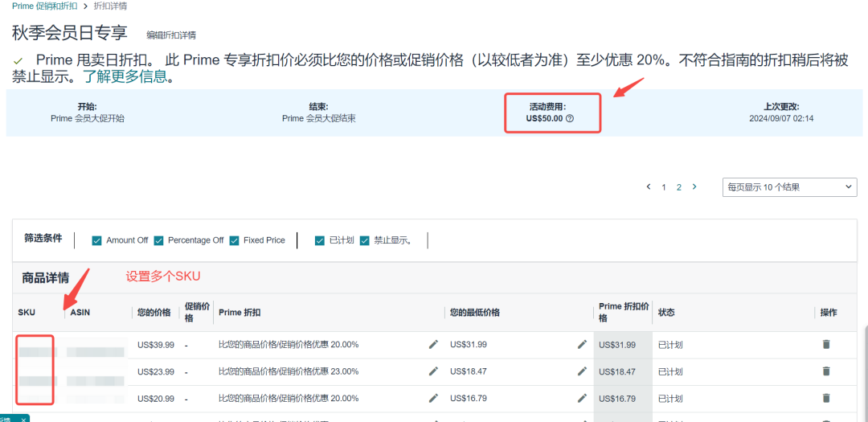
Task: Click the SKU column header
Action: point(27,313)
